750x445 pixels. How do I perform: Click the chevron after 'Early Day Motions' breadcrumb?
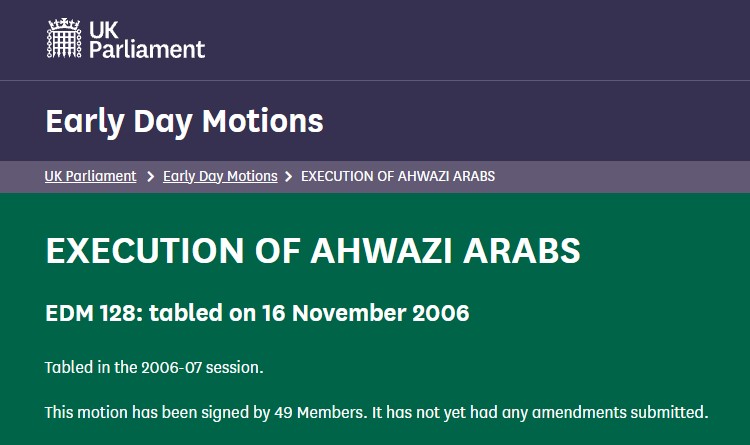click(x=289, y=176)
